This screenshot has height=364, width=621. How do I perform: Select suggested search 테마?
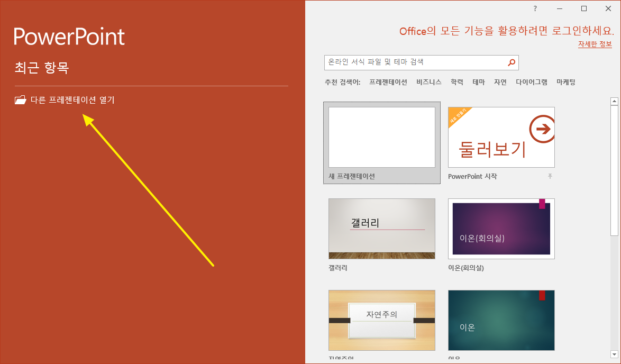pyautogui.click(x=478, y=83)
